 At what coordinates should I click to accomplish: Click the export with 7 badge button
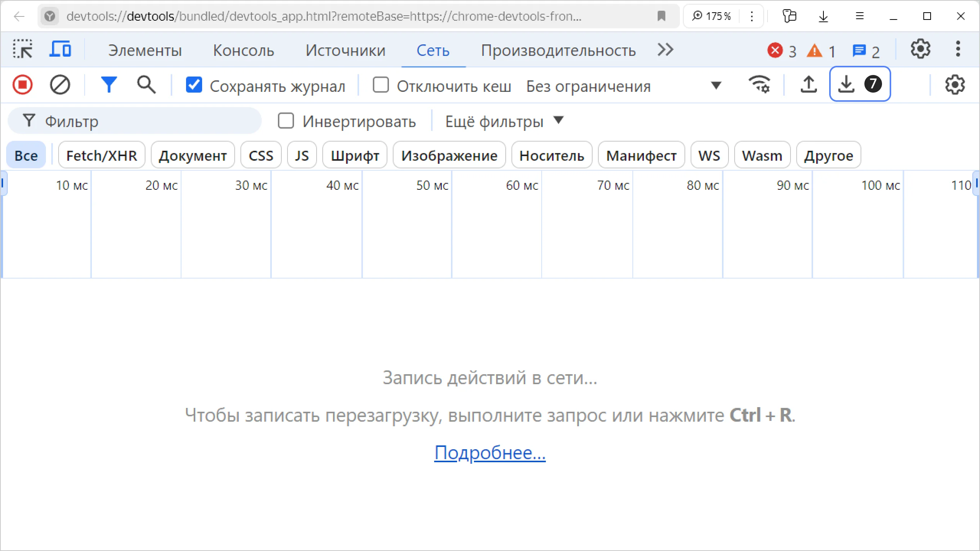pos(860,84)
